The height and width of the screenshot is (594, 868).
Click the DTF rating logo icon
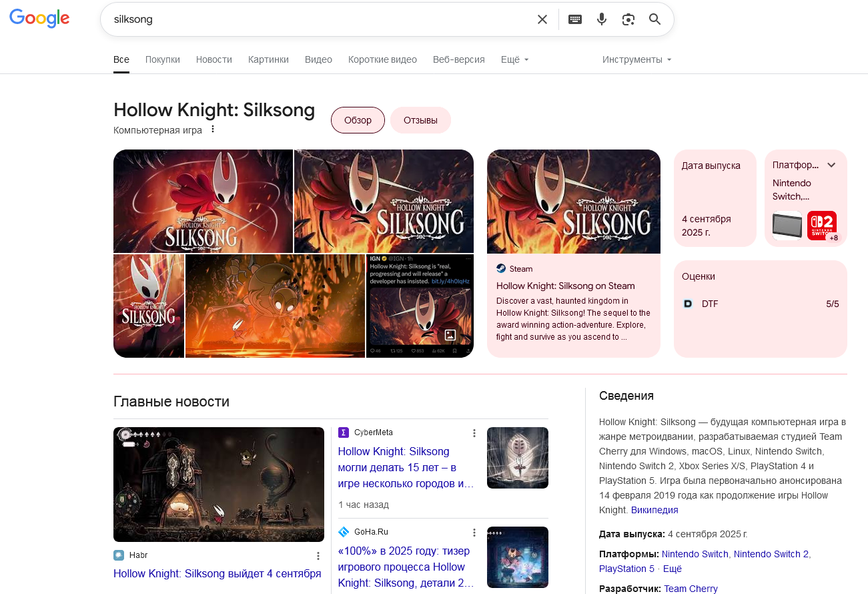click(689, 304)
